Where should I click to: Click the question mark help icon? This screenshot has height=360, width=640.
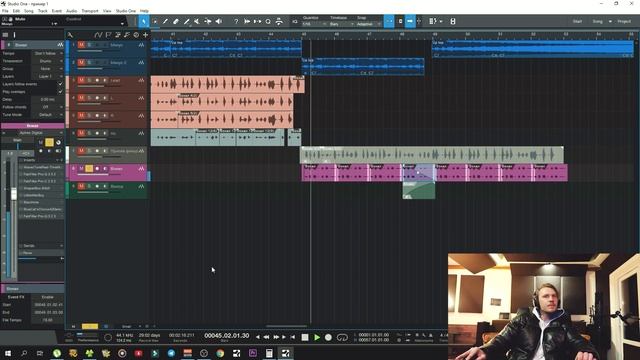pos(236,22)
